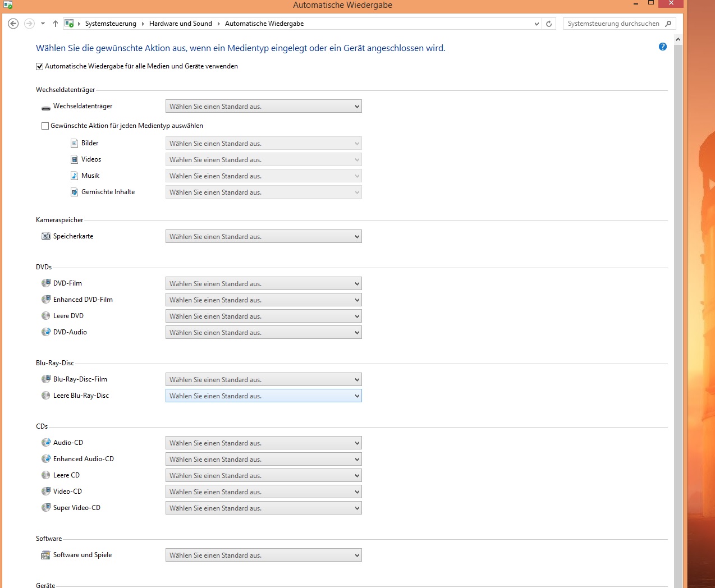Minimize the Automatische Wiedergabe window
This screenshot has height=588, width=715.
tap(636, 3)
